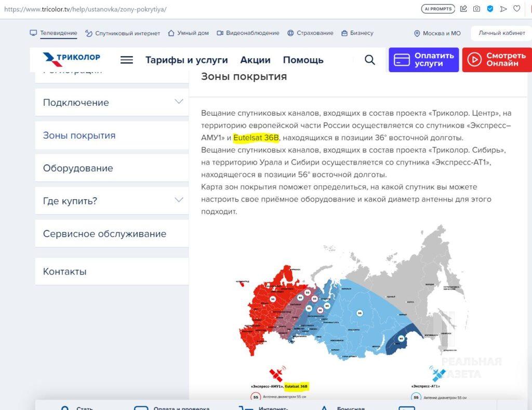This screenshot has height=410, width=532.
Task: Expand the Где купить? sidebar section
Action: point(179,200)
